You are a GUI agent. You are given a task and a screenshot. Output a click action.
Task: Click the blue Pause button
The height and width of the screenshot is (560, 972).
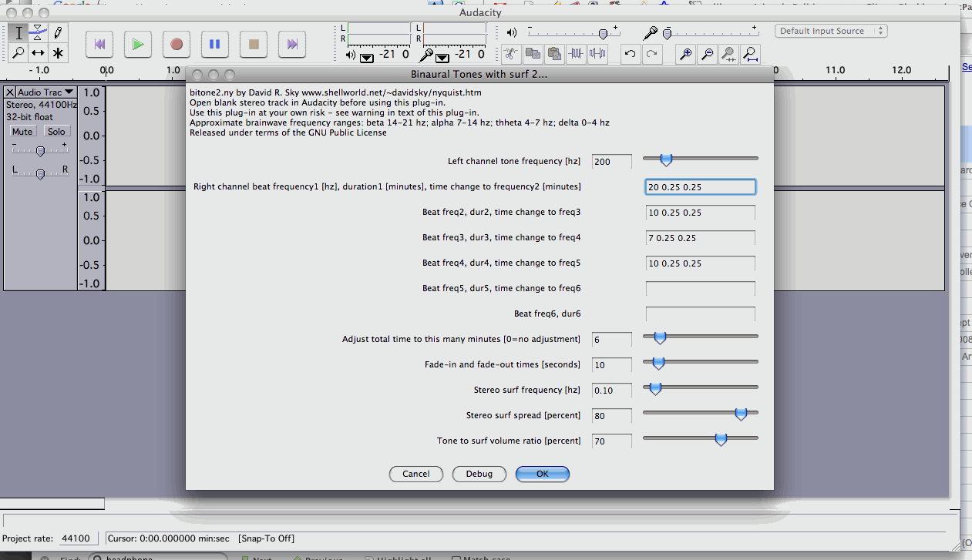point(215,44)
